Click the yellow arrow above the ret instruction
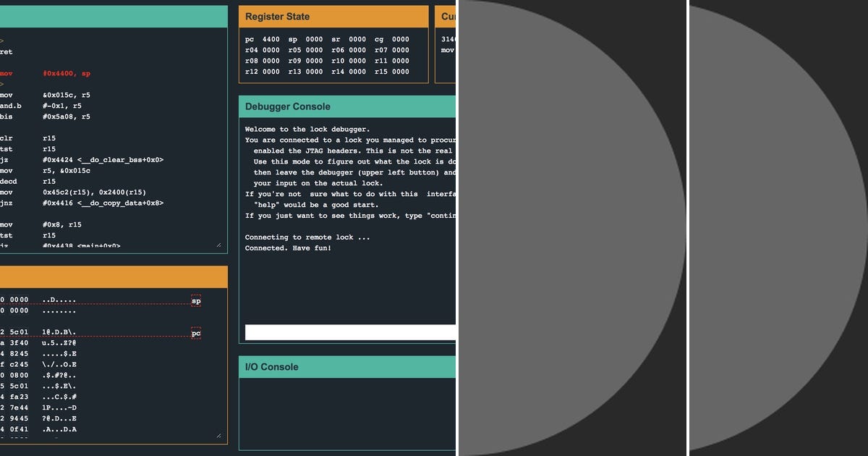Viewport: 868px width, 456px height. (x=4, y=41)
